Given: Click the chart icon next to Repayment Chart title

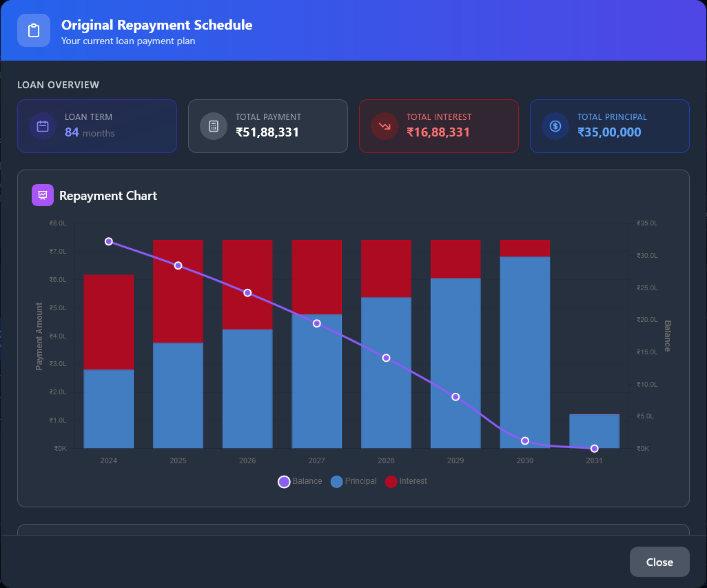Looking at the screenshot, I should point(42,195).
